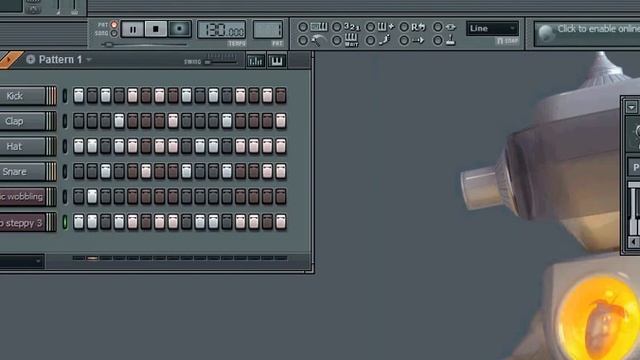The image size is (640, 360).
Task: Toggle step editing mode note icon
Action: point(379,40)
